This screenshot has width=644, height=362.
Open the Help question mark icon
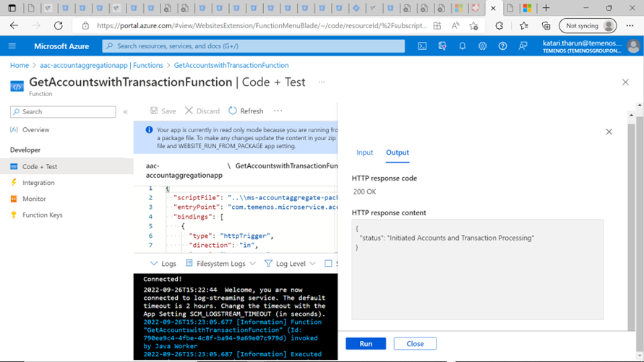pyautogui.click(x=502, y=46)
